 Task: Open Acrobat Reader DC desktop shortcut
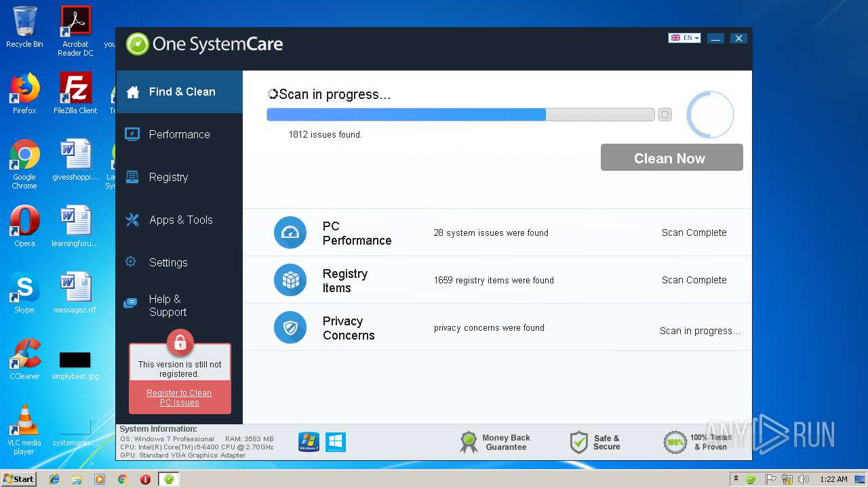point(75,31)
